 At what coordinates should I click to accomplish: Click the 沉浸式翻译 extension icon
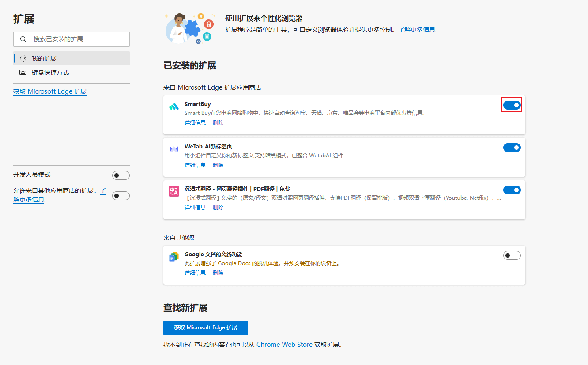[174, 190]
